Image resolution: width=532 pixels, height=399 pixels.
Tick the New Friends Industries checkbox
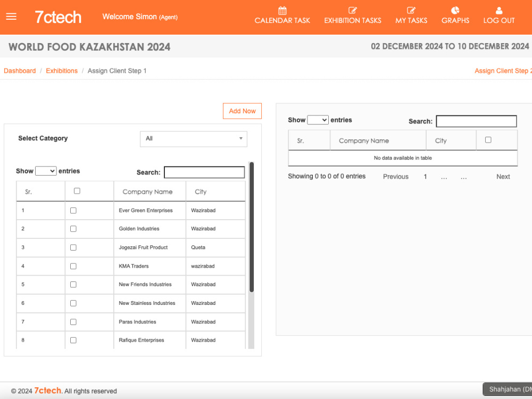click(73, 284)
